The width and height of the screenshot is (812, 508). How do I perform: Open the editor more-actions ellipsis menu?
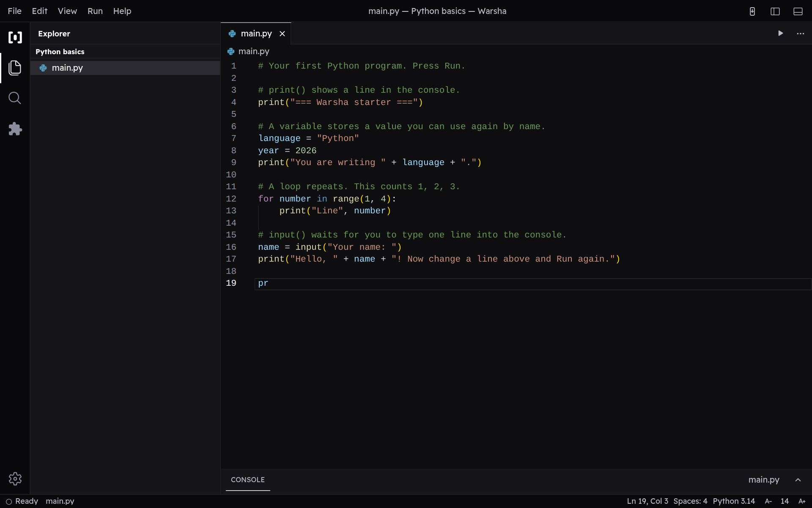point(801,33)
